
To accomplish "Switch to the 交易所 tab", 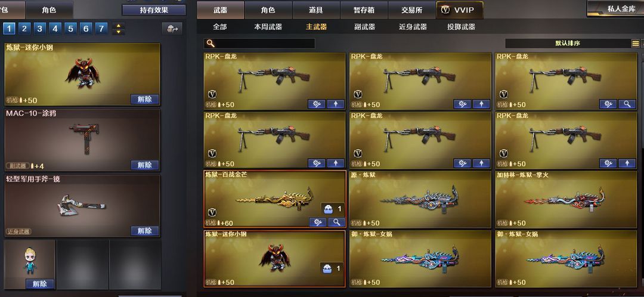I will 411,10.
